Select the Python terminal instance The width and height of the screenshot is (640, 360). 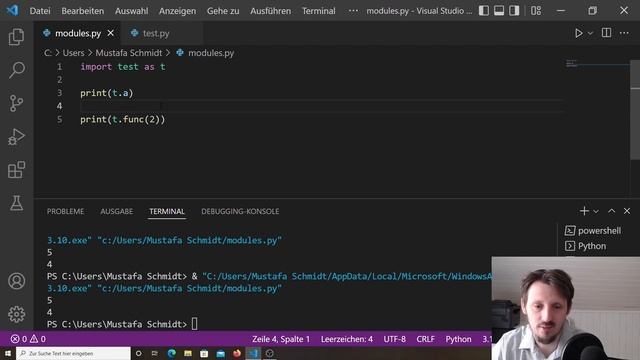coord(586,246)
